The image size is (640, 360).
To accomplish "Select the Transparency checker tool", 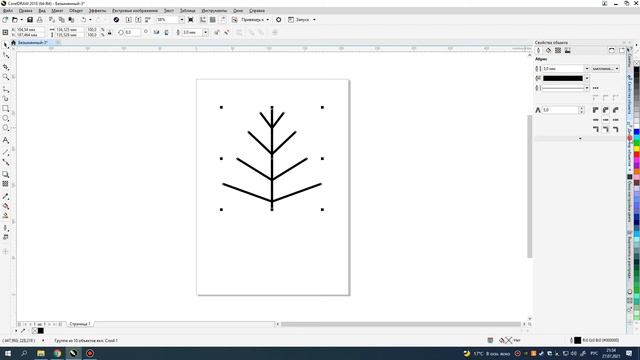I will pos(6,184).
